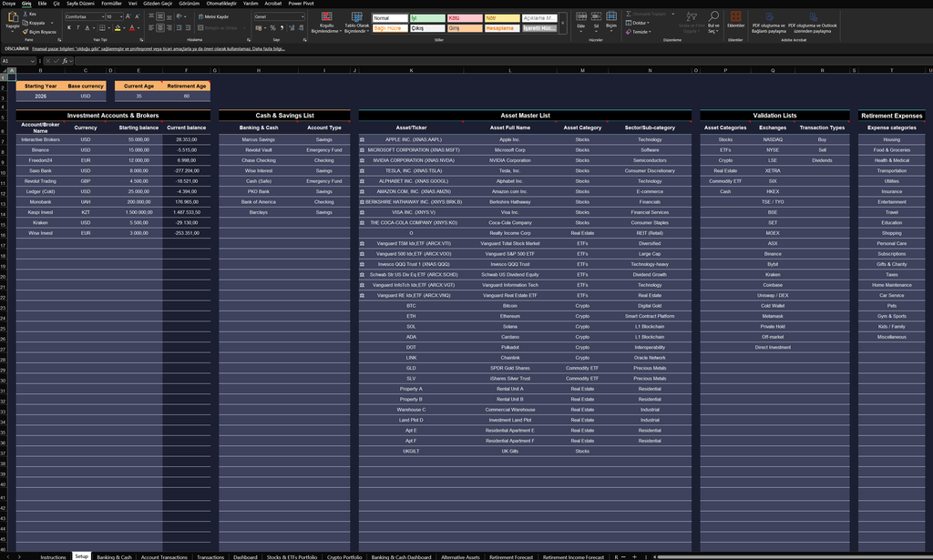
Task: Open the Temizle clear dropdown
Action: coord(639,32)
